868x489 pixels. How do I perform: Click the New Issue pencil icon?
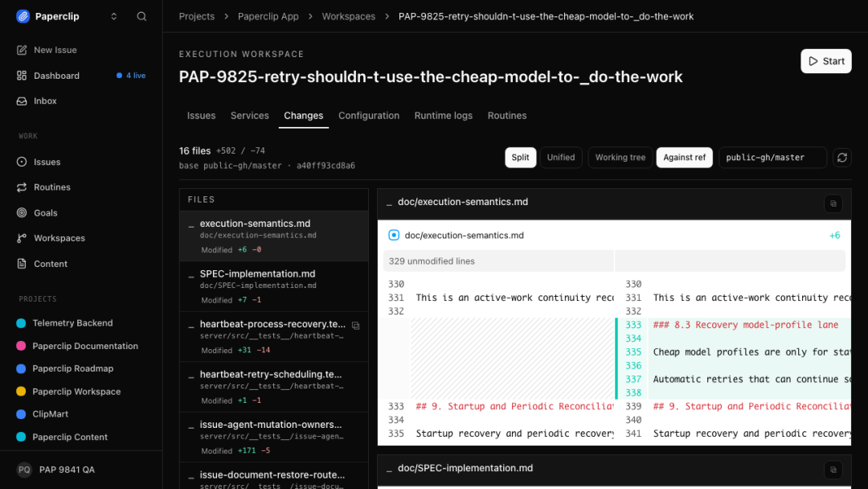22,50
